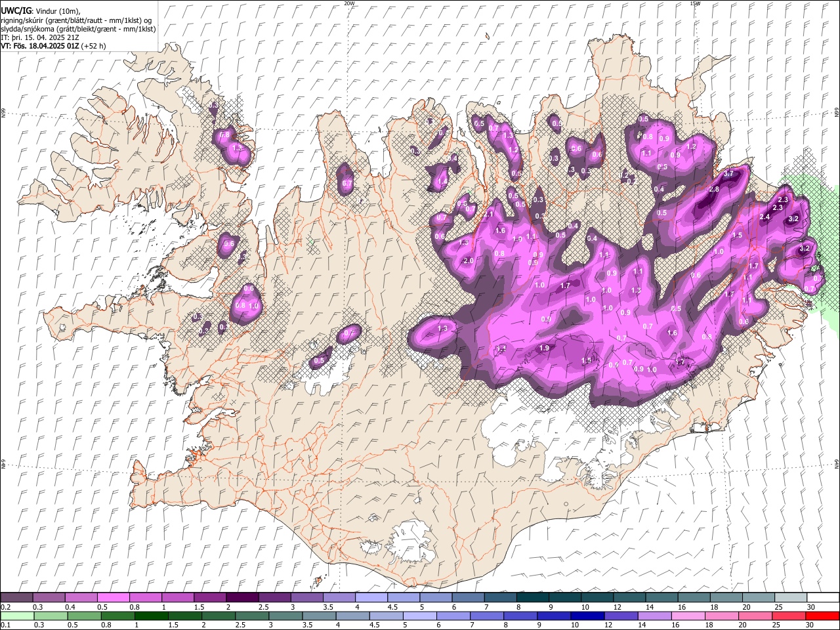Click the '2.1' snowfall value on map

coord(488,215)
